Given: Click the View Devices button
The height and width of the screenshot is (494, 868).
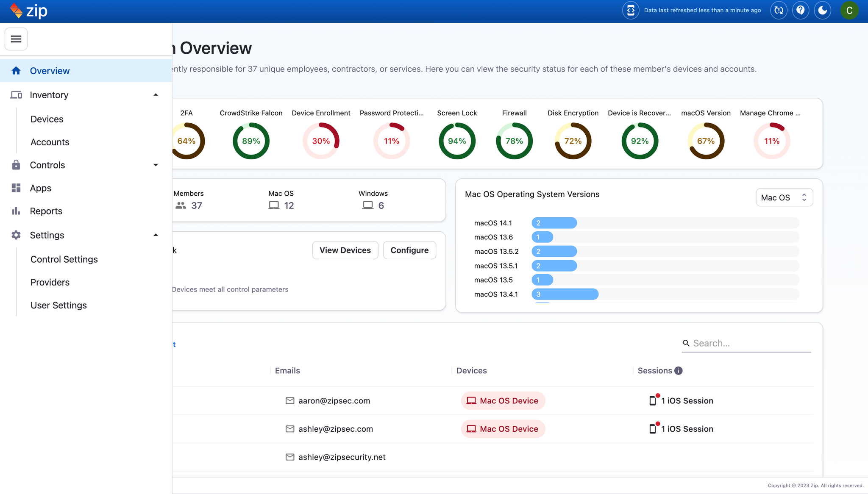Looking at the screenshot, I should click(x=345, y=250).
